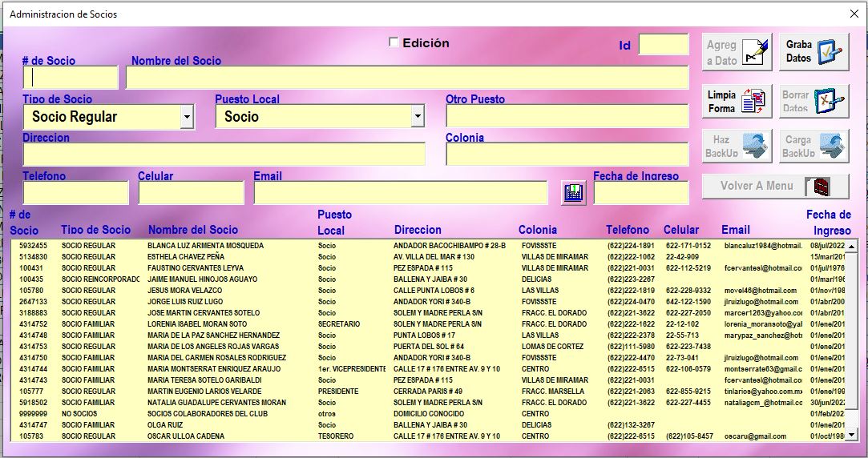Click the Carga BackUp button
Screen dimensions: 868x458
tap(813, 146)
